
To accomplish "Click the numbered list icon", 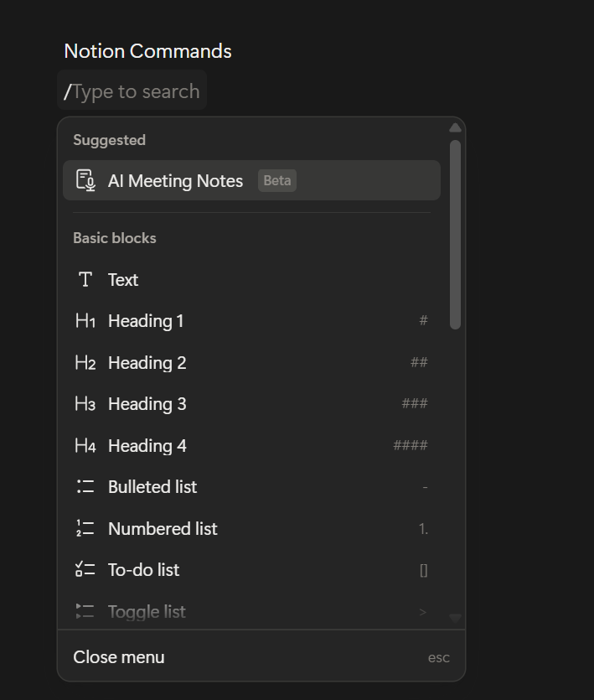I will pos(85,529).
